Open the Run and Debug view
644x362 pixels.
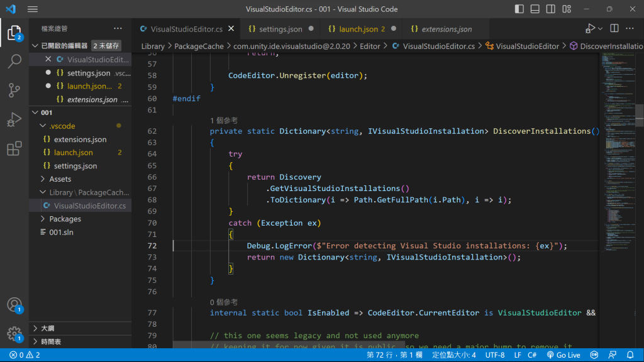coord(14,119)
